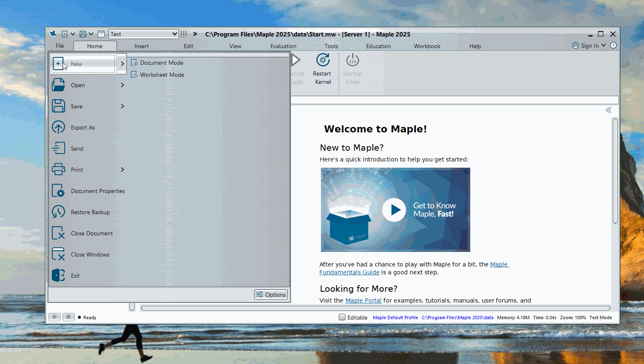This screenshot has width=644, height=364.
Task: Click the Open folder icon
Action: pyautogui.click(x=58, y=85)
